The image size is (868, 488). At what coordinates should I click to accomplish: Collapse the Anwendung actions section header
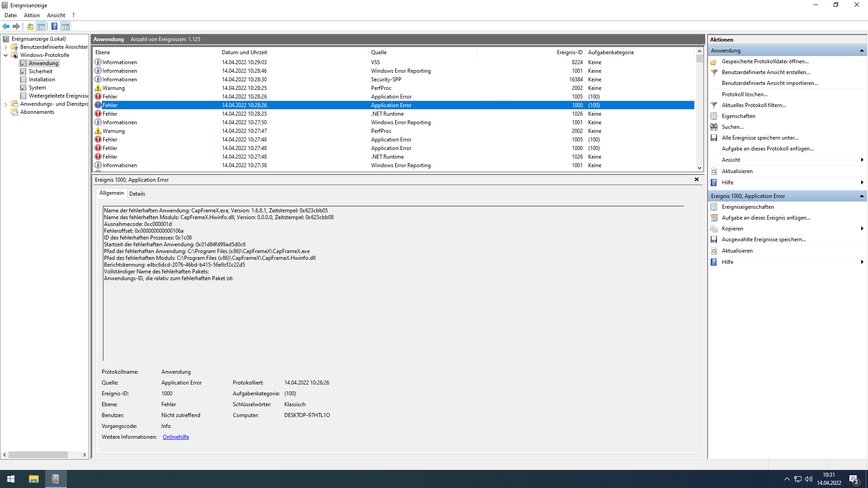pos(862,51)
